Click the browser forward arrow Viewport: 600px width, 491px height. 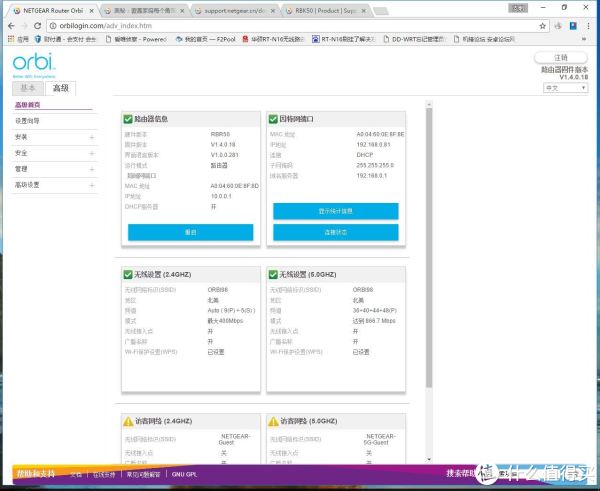(x=25, y=26)
